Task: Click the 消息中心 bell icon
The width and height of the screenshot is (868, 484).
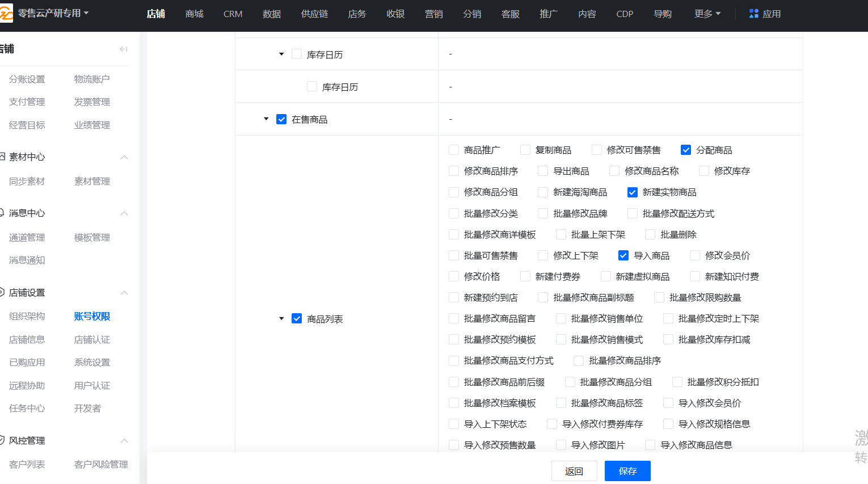Action: pyautogui.click(x=2, y=213)
